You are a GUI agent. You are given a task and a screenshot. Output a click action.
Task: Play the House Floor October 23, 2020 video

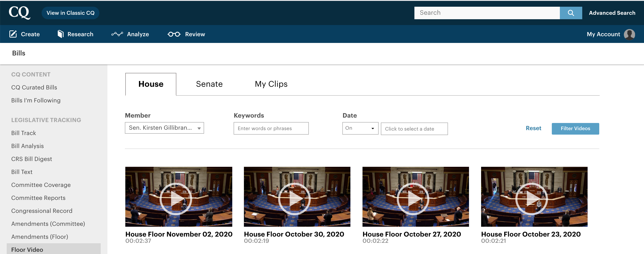point(531,199)
